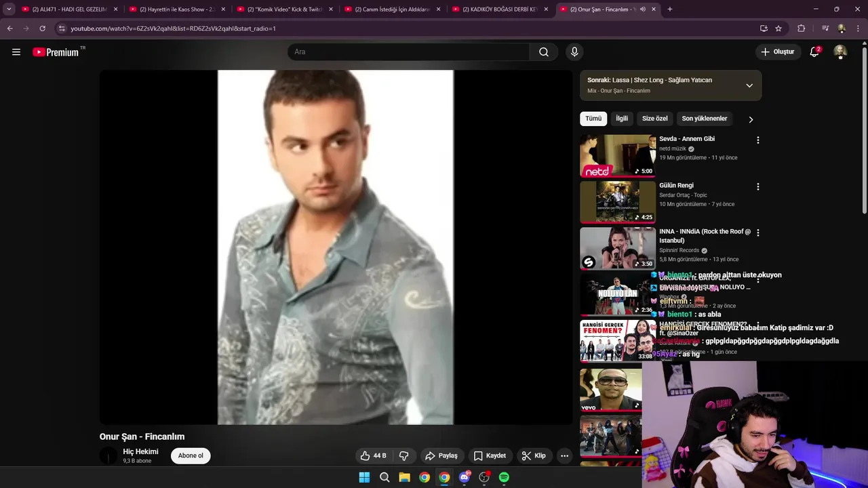Image resolution: width=868 pixels, height=488 pixels.
Task: Open Spotify from the taskbar
Action: pyautogui.click(x=504, y=477)
